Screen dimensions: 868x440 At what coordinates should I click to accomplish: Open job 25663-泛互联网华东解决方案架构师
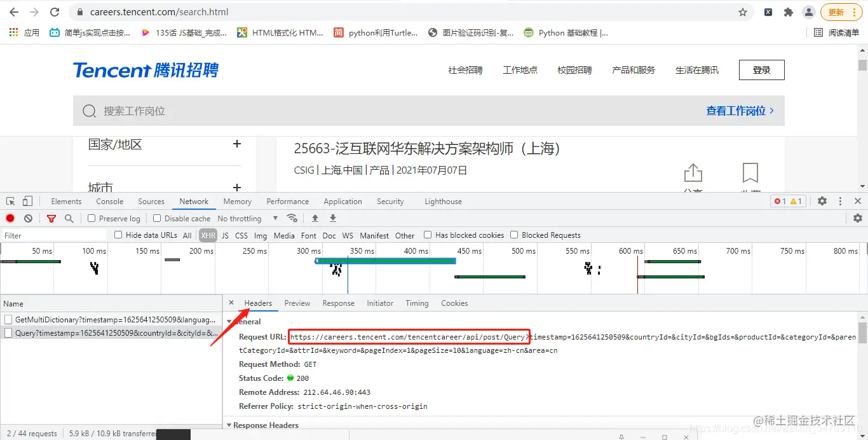[428, 149]
